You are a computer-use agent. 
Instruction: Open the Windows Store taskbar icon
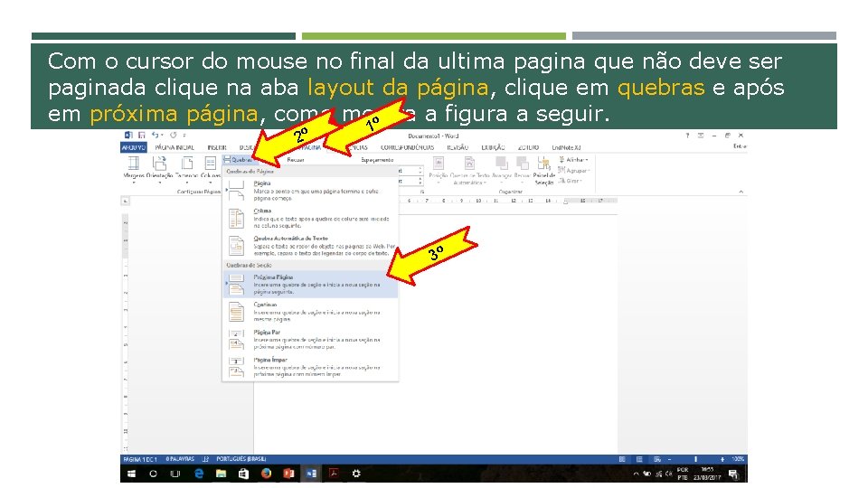[243, 474]
